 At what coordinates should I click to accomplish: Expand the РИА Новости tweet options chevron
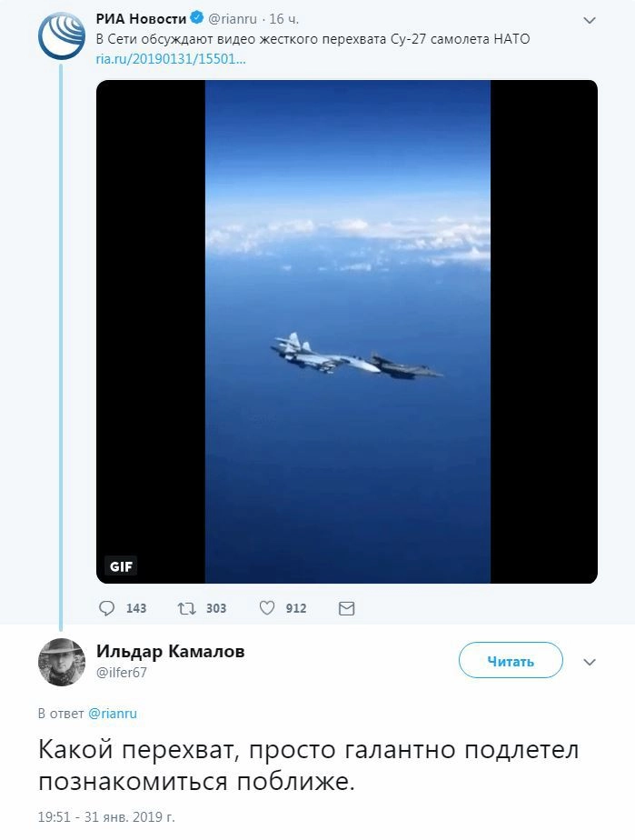click(x=590, y=20)
